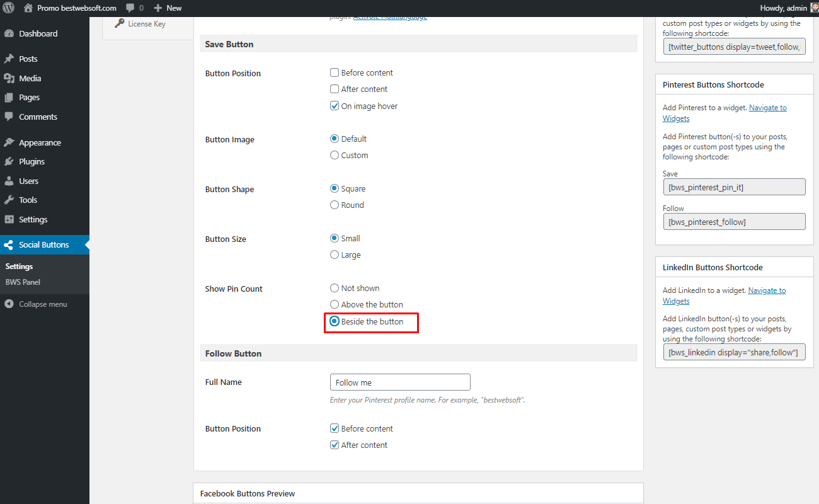Select Round button shape radio

pyautogui.click(x=335, y=205)
